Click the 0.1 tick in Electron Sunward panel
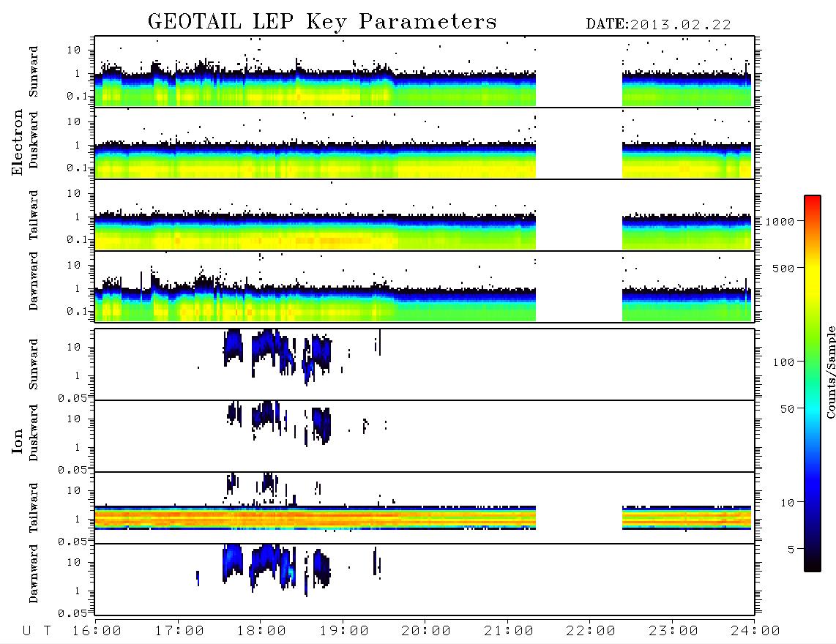The image size is (836, 644). (77, 96)
